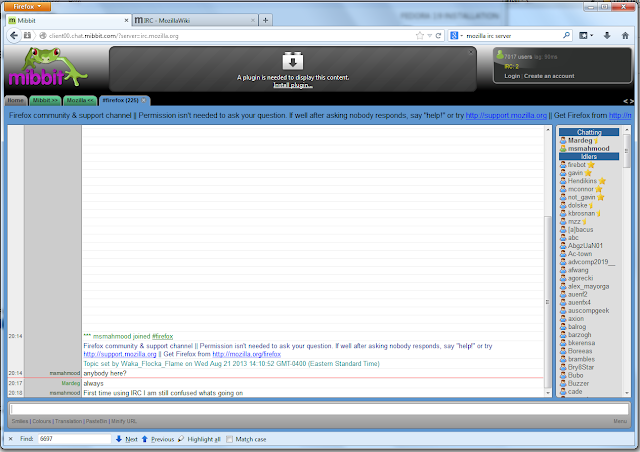Close the Find bar
The height and width of the screenshot is (452, 640).
pyautogui.click(x=11, y=439)
